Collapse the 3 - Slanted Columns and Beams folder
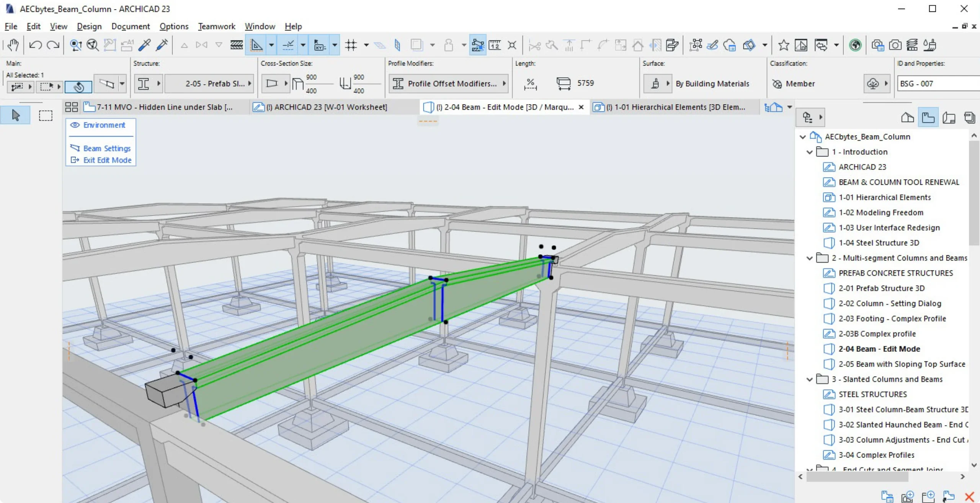Image resolution: width=980 pixels, height=503 pixels. pos(810,379)
